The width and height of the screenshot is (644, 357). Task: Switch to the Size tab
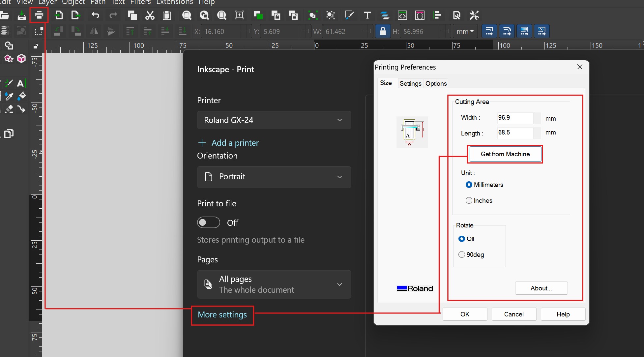click(386, 83)
